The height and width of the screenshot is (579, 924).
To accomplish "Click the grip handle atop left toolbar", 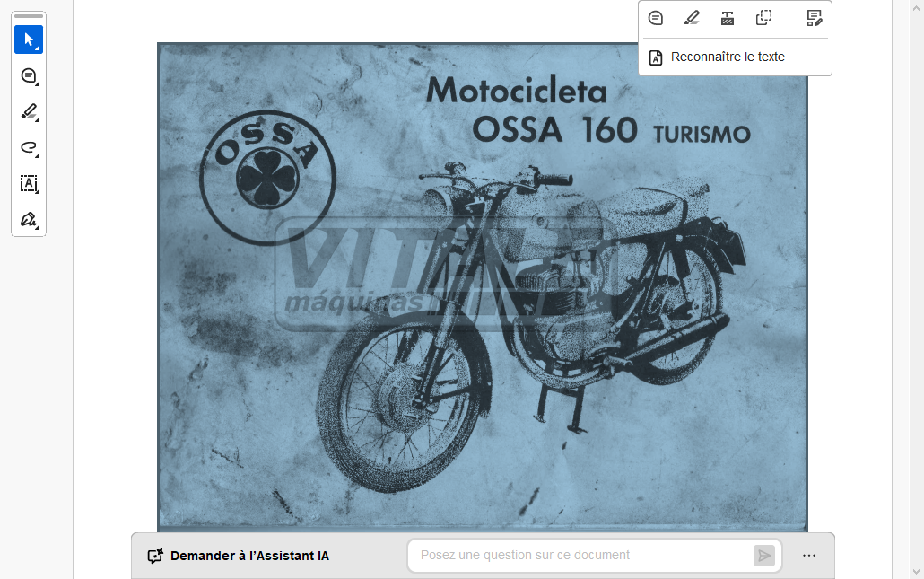I will [29, 16].
